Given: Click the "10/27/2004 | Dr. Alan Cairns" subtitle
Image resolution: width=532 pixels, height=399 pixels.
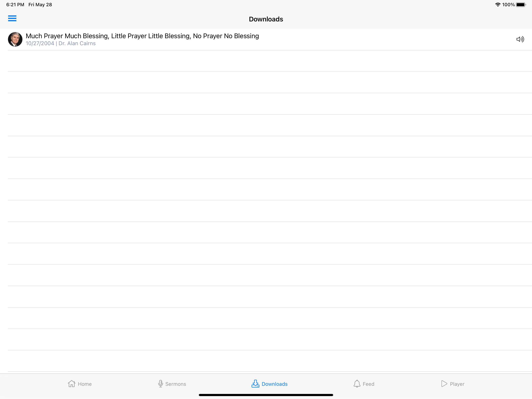Looking at the screenshot, I should pos(61,44).
